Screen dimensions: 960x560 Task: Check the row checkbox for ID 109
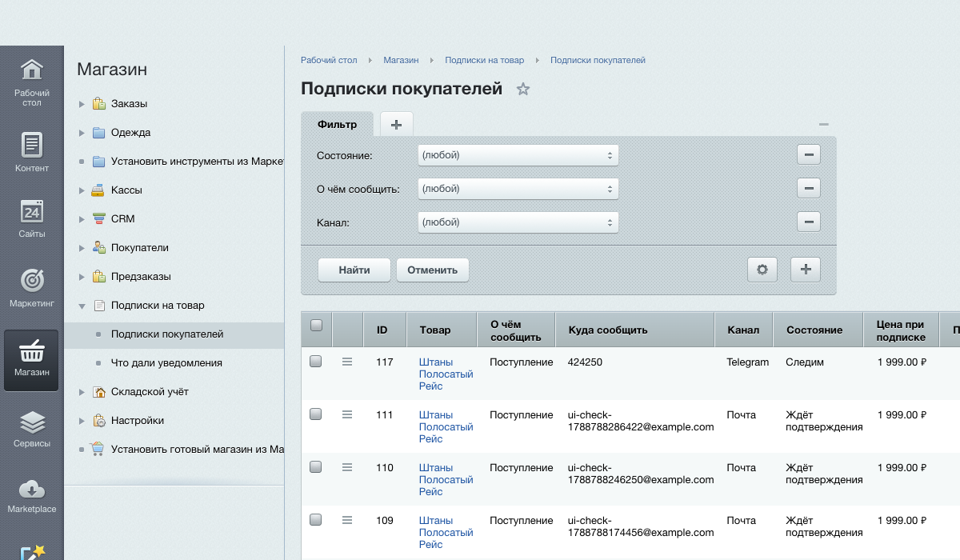316,520
